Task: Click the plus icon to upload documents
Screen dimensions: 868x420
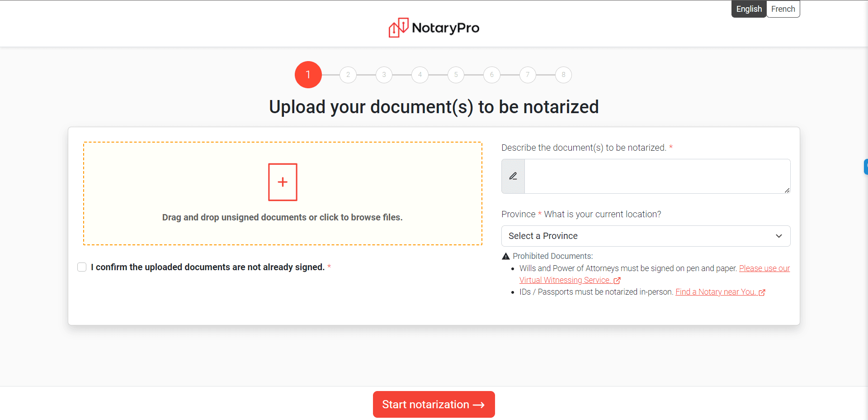Action: [282, 182]
